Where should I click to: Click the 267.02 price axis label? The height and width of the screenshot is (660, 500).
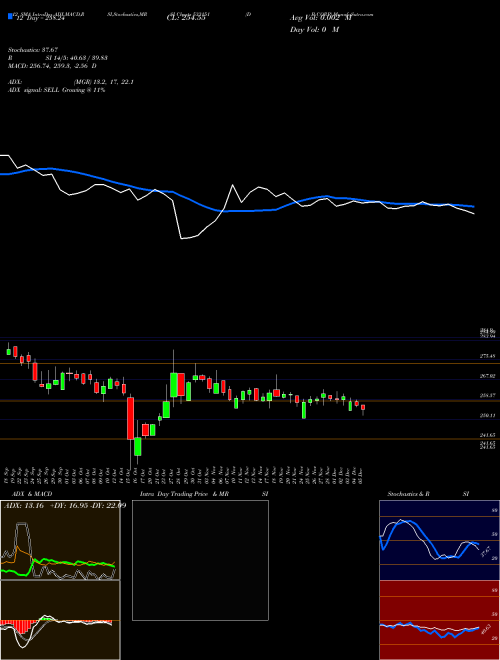pyautogui.click(x=487, y=376)
